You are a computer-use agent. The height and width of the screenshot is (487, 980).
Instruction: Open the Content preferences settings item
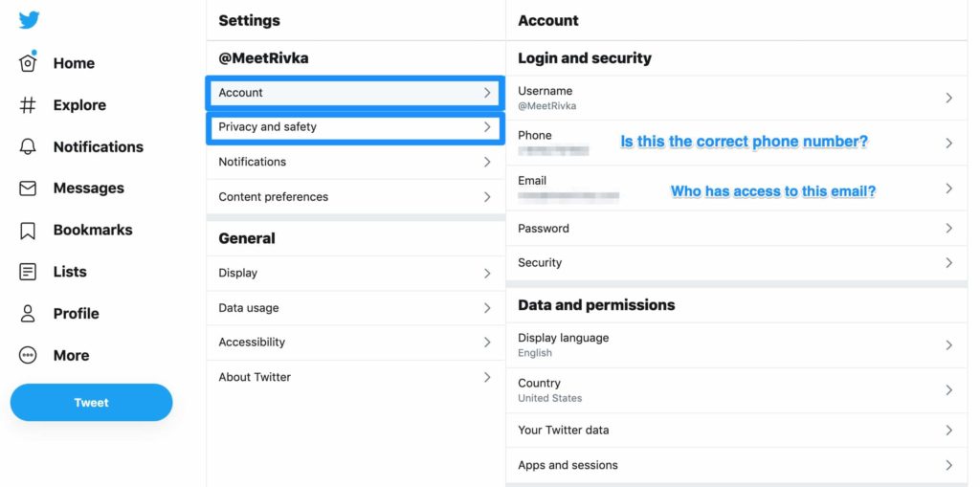click(x=354, y=197)
